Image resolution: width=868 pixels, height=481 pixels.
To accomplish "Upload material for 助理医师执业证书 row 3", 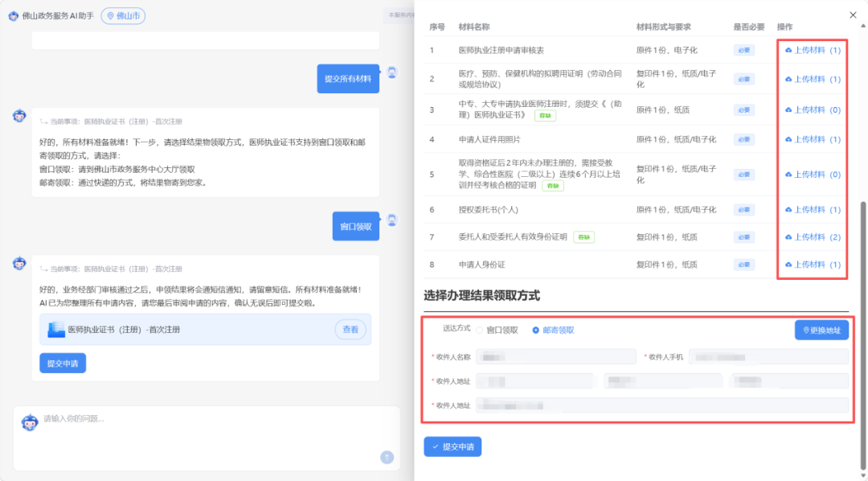I will coord(813,109).
